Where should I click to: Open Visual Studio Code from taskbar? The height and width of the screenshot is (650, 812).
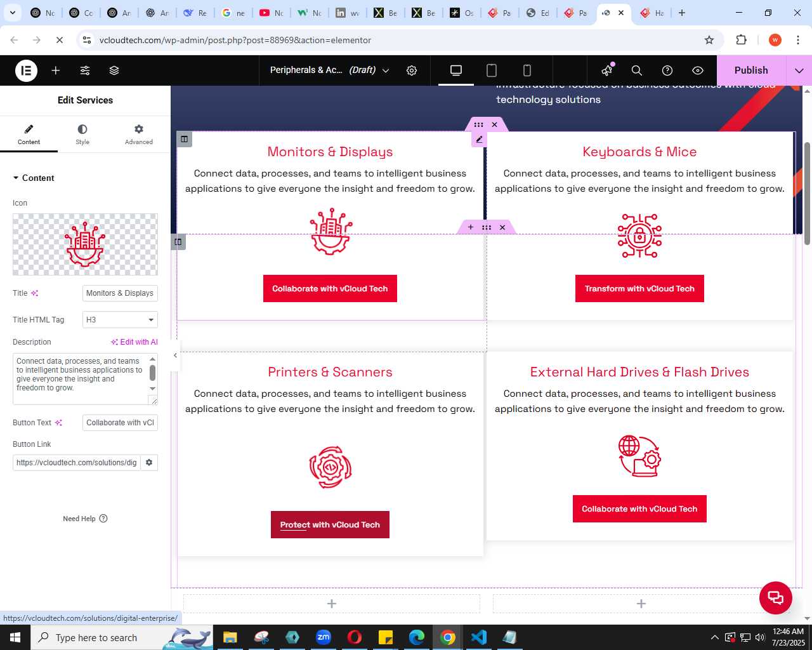click(x=479, y=637)
